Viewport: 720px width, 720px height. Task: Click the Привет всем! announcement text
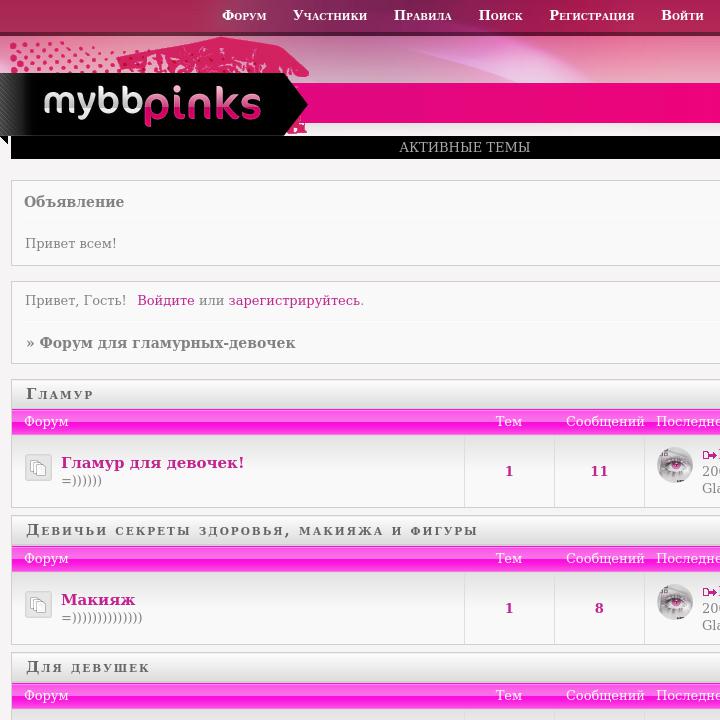click(x=71, y=243)
